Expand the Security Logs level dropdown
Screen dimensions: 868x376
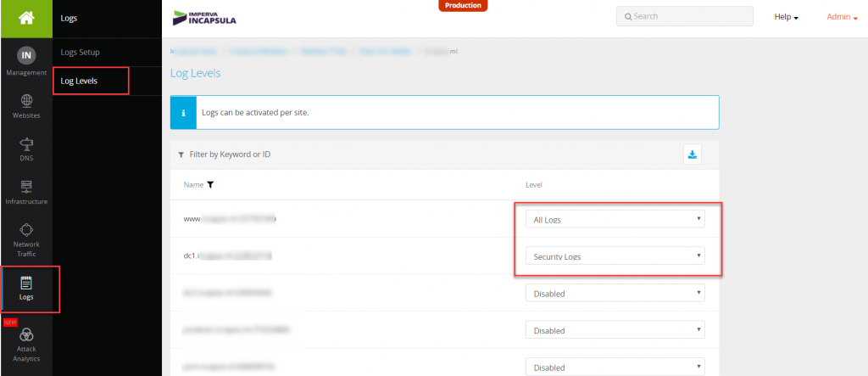click(615, 255)
